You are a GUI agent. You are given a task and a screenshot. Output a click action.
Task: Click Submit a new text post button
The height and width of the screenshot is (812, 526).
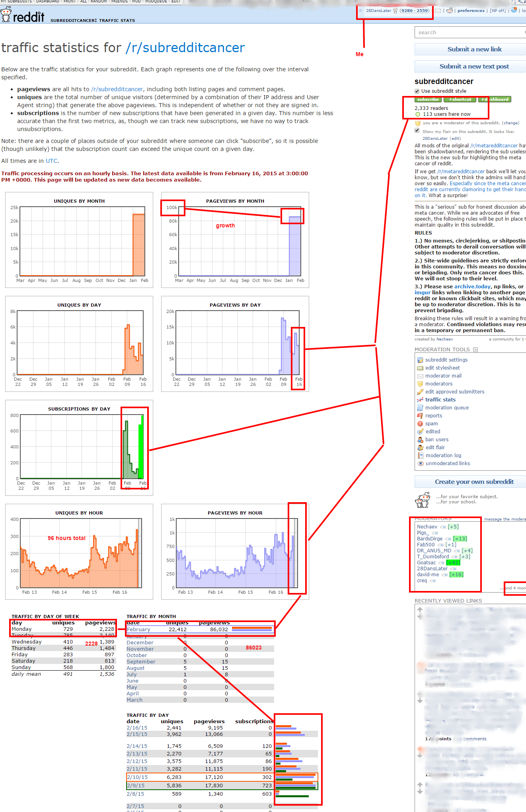tap(470, 67)
